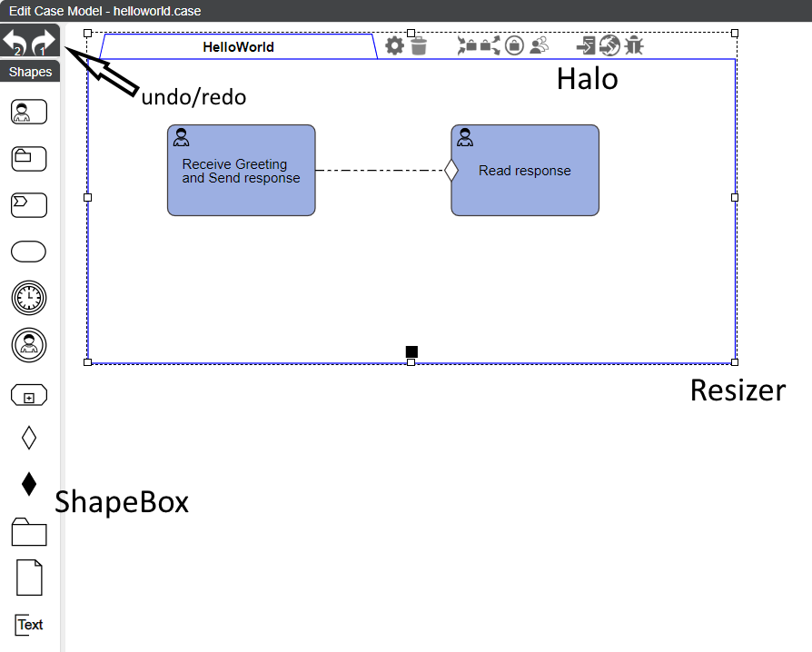Image resolution: width=812 pixels, height=652 pixels.
Task: Select the black Exit Criterion diamond
Action: pyautogui.click(x=29, y=484)
